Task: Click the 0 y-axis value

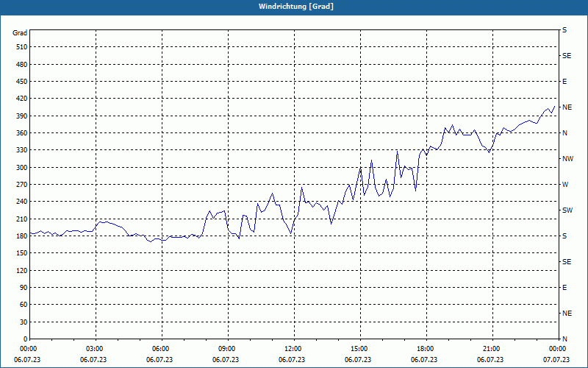Action: [26, 339]
